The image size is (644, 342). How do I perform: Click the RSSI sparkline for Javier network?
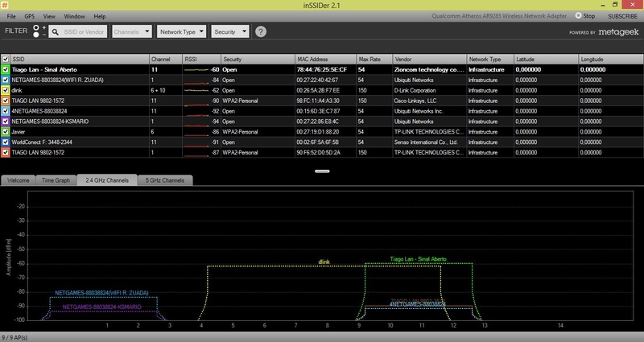point(196,130)
